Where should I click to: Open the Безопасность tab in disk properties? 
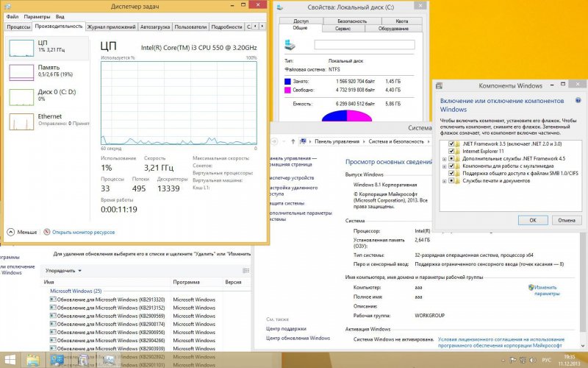352,21
